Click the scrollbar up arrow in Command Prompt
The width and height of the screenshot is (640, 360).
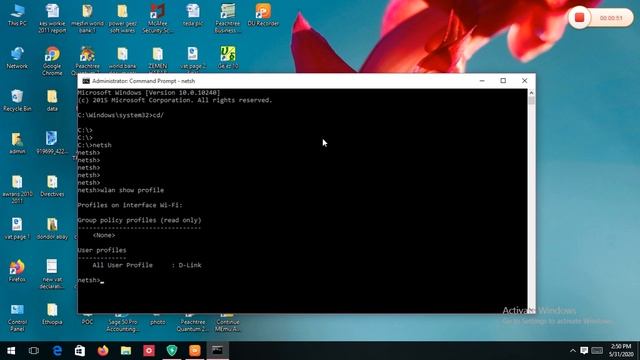[x=531, y=93]
